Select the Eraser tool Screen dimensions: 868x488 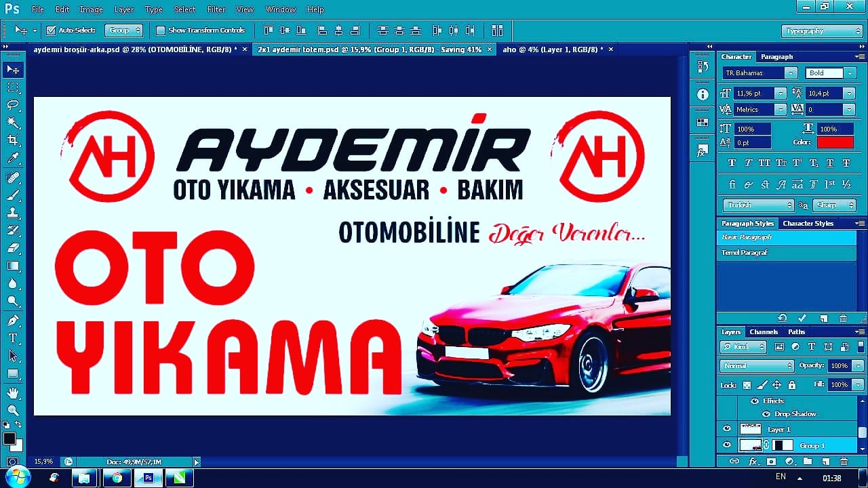[x=13, y=248]
